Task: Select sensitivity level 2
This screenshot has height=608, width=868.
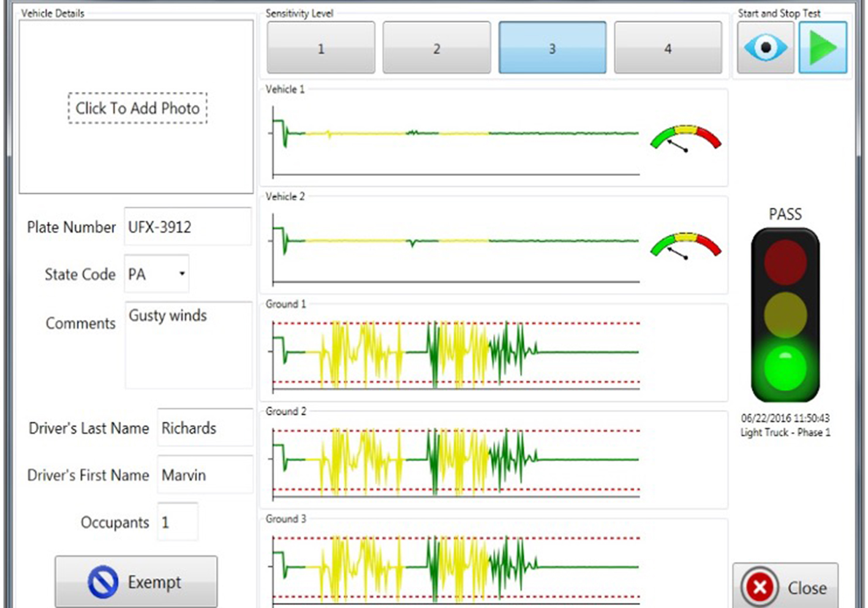Action: [x=436, y=48]
